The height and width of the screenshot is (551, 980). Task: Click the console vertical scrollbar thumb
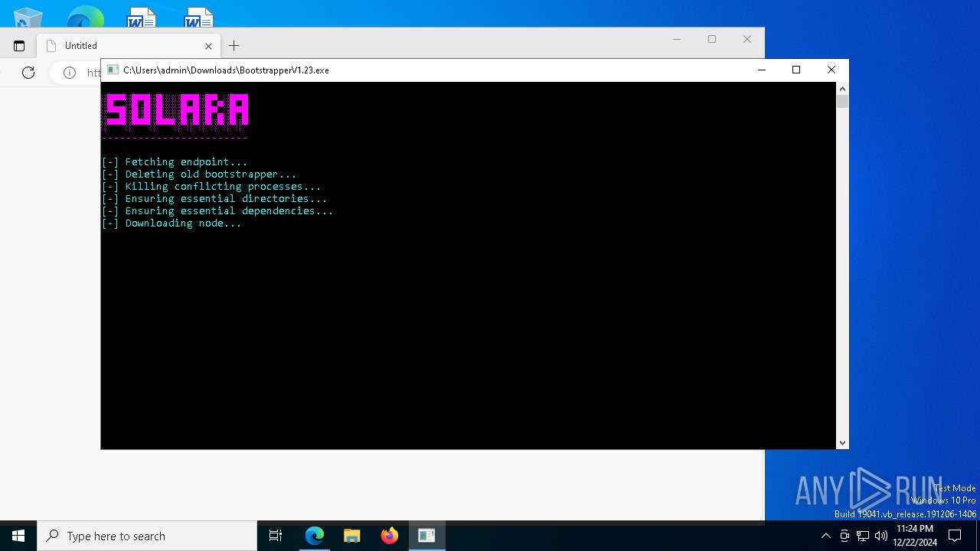pos(842,102)
